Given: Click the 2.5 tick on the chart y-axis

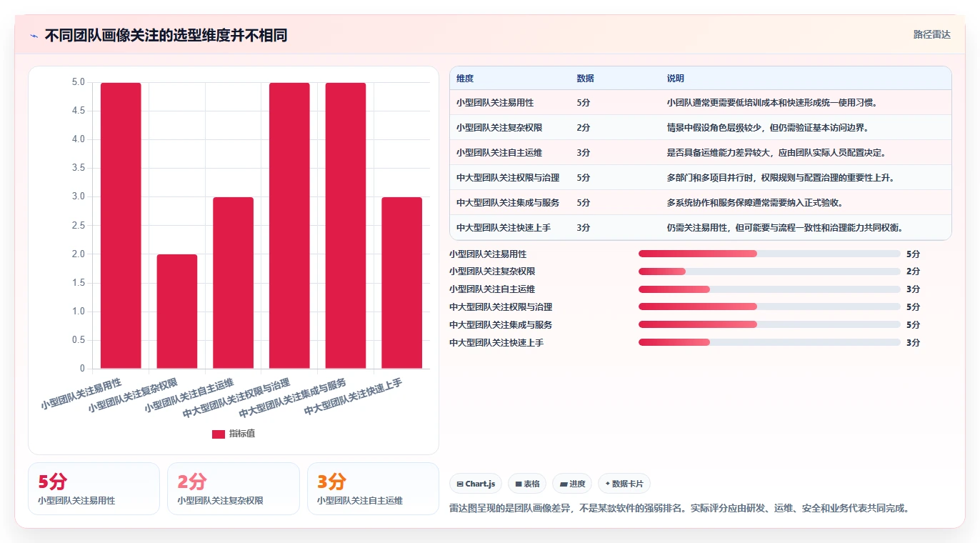Looking at the screenshot, I should [x=78, y=226].
